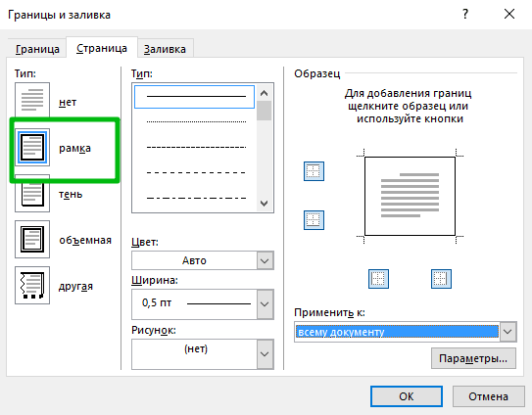The height and width of the screenshot is (415, 532).
Task: Switch to the 'Заливка' tab
Action: coord(165,49)
